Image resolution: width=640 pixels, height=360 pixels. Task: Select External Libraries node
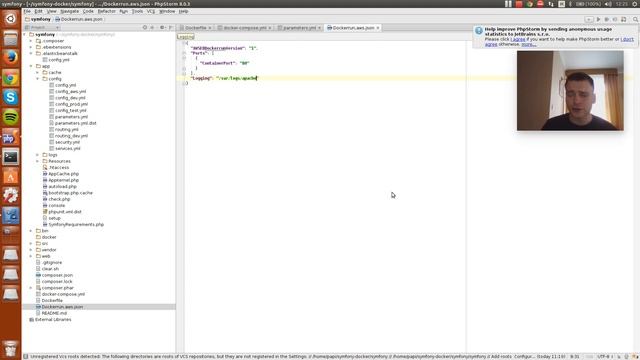(53, 320)
